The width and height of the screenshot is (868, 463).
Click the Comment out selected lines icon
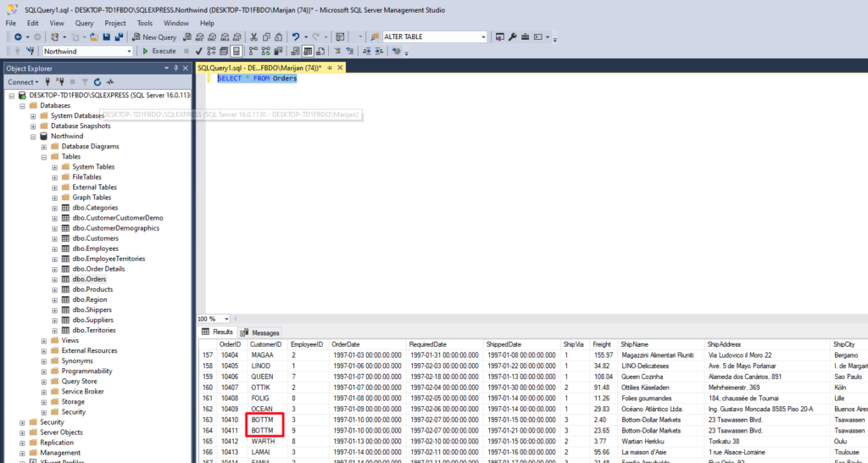(337, 51)
